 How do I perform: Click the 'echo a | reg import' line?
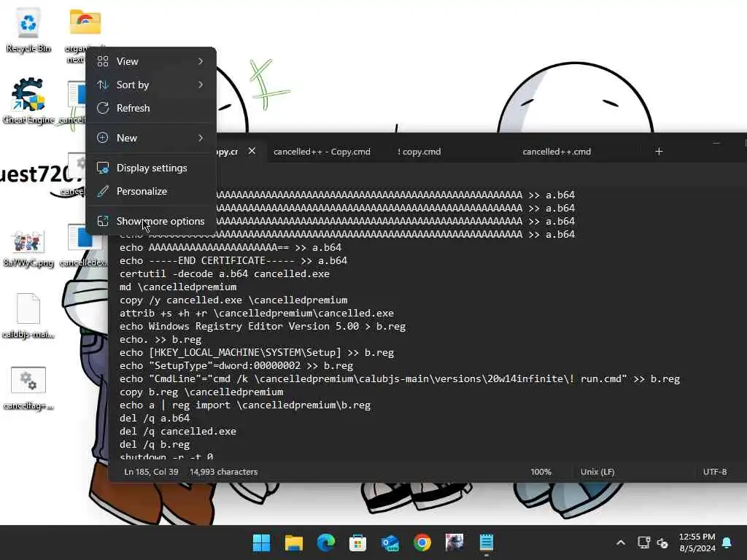(245, 405)
